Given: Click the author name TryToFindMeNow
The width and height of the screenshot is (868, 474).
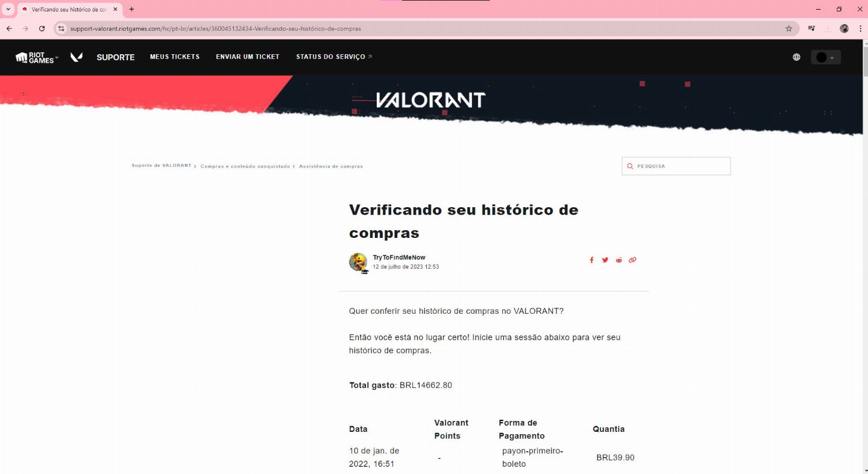Looking at the screenshot, I should pos(399,257).
